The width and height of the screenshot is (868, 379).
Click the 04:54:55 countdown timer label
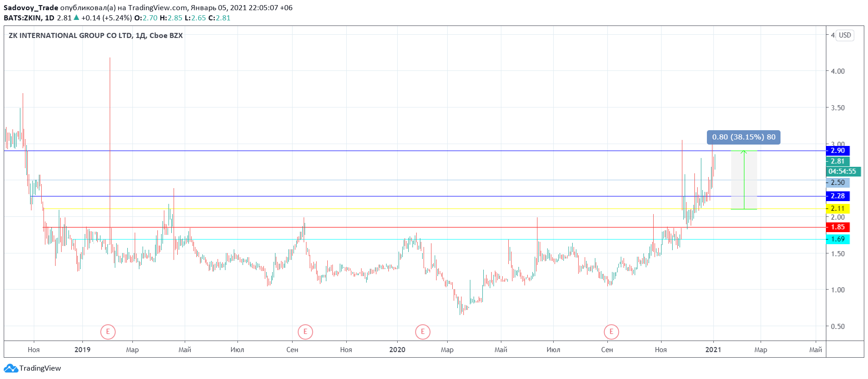point(843,171)
